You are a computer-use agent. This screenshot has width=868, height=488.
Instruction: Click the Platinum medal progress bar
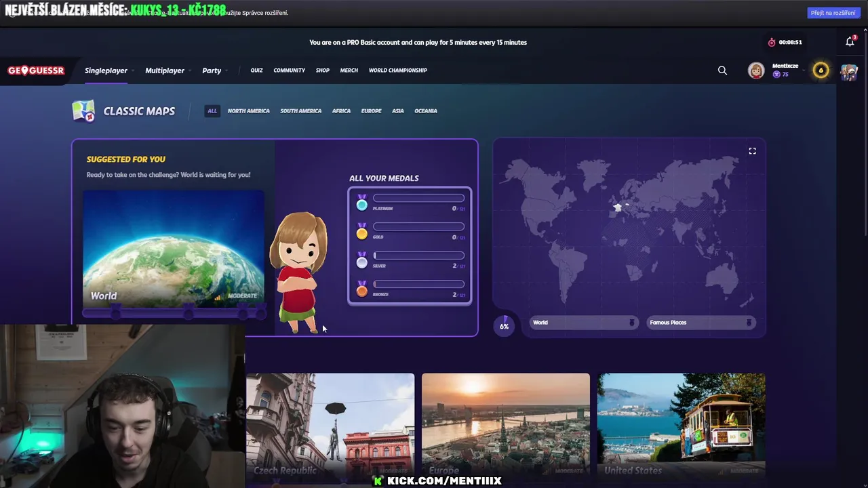pyautogui.click(x=418, y=198)
